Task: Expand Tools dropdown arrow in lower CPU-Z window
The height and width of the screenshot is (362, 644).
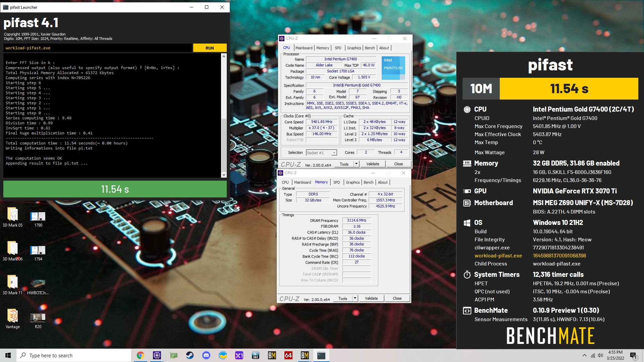Action: click(355, 298)
